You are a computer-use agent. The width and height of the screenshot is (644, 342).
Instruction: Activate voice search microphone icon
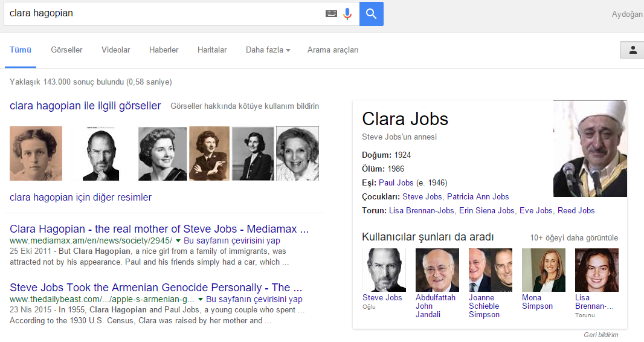(347, 14)
